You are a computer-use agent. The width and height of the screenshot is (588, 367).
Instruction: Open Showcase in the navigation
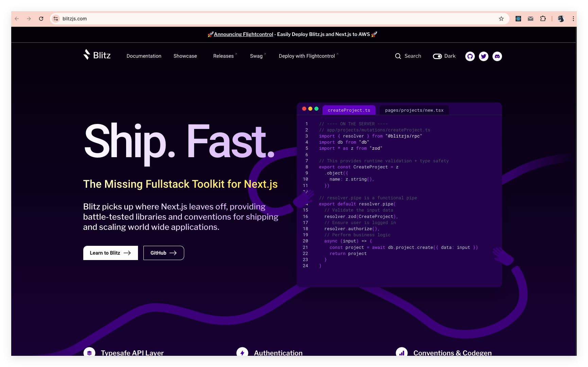[x=185, y=56]
